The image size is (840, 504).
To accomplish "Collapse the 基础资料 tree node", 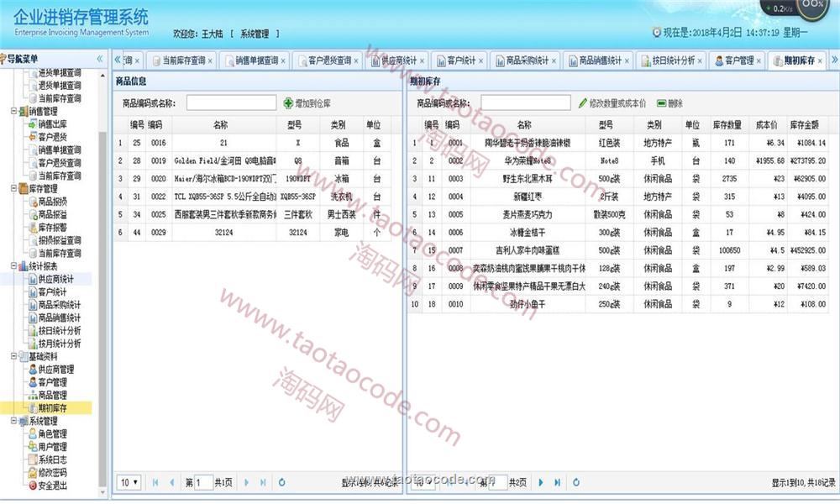I will point(13,356).
